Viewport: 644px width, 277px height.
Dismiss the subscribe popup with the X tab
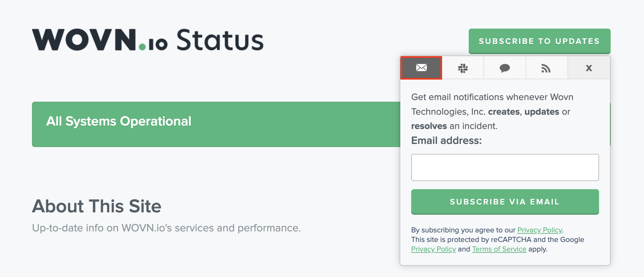pos(589,68)
